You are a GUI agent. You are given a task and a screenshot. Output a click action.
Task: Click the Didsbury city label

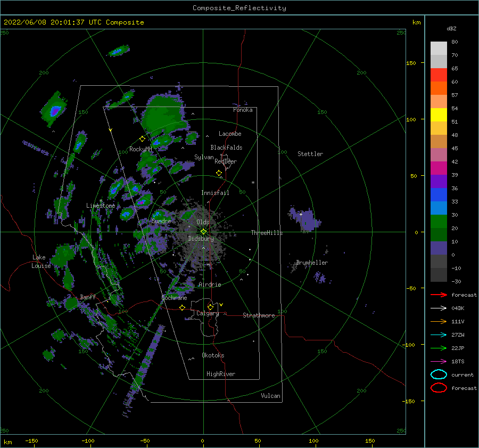201,239
